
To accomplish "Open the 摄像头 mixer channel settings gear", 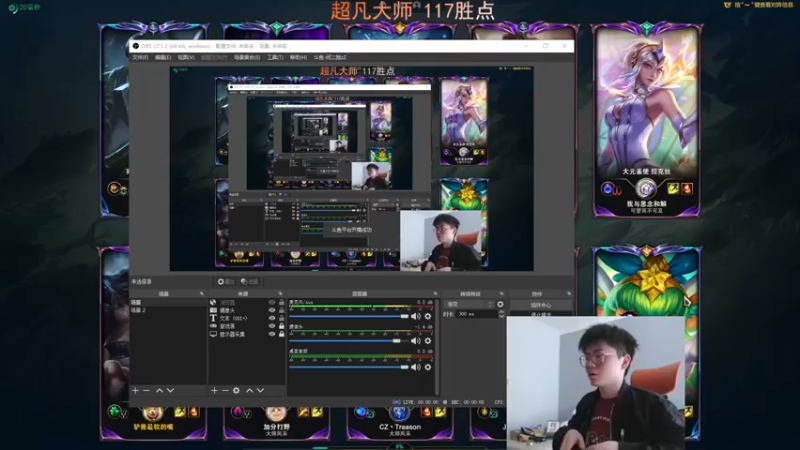I will [428, 341].
